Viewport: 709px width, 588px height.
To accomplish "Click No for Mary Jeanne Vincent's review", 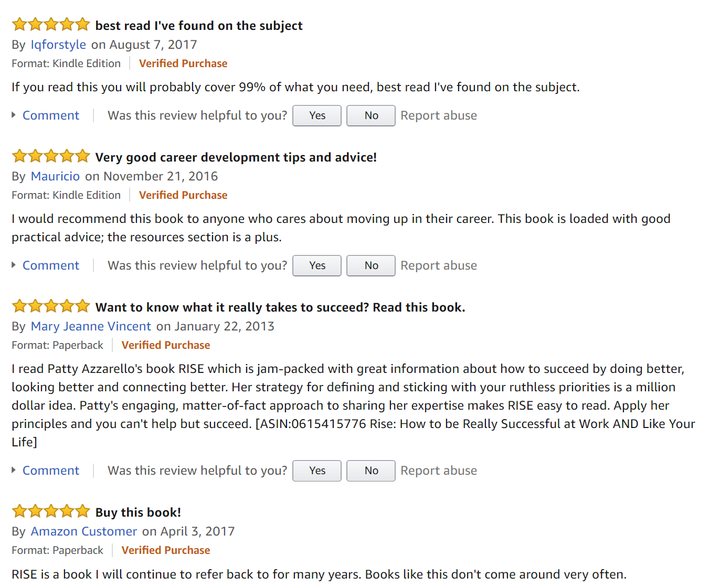I will [371, 471].
